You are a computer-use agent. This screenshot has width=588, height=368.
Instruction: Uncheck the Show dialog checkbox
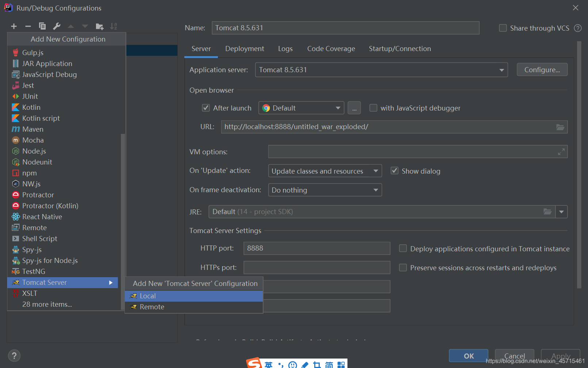click(395, 171)
